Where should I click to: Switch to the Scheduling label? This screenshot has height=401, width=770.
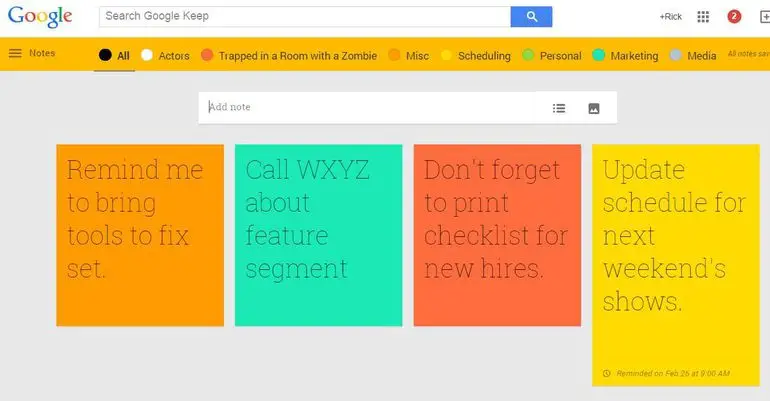483,56
